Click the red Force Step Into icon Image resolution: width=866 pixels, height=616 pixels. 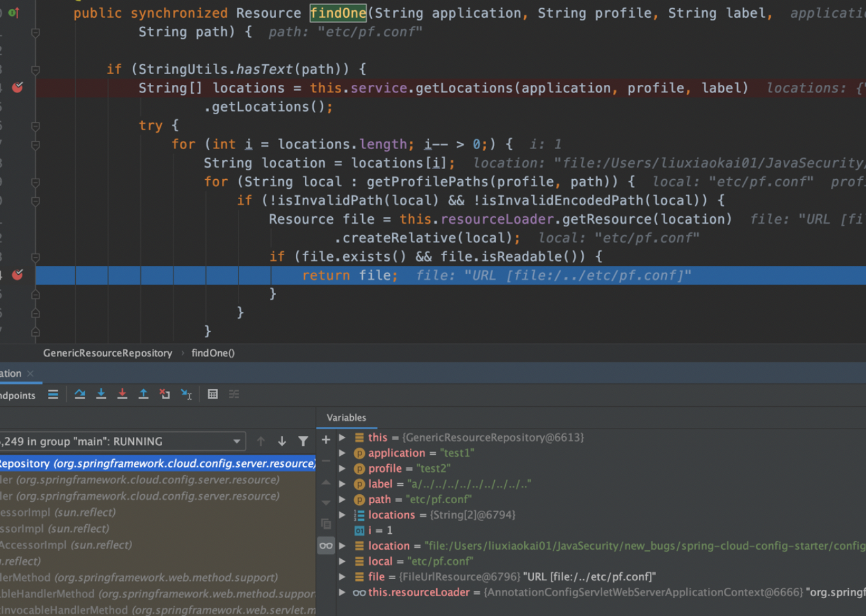[x=122, y=395]
